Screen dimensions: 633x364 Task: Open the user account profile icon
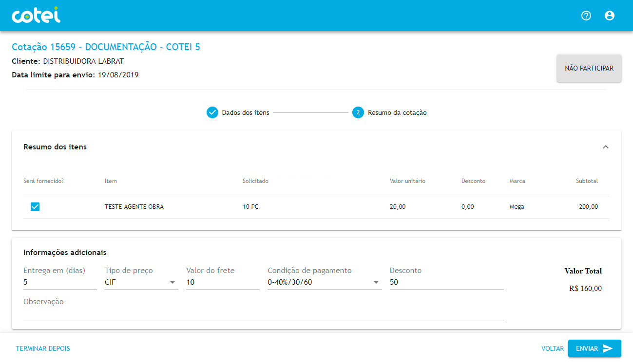click(x=610, y=16)
